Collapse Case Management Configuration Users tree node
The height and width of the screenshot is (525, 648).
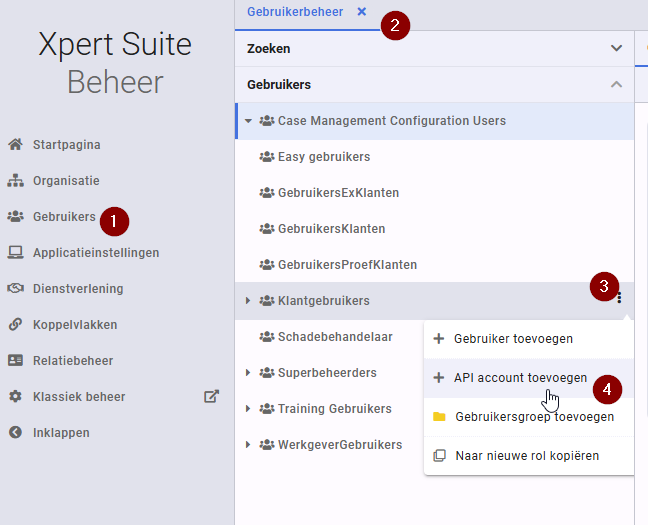pos(248,121)
